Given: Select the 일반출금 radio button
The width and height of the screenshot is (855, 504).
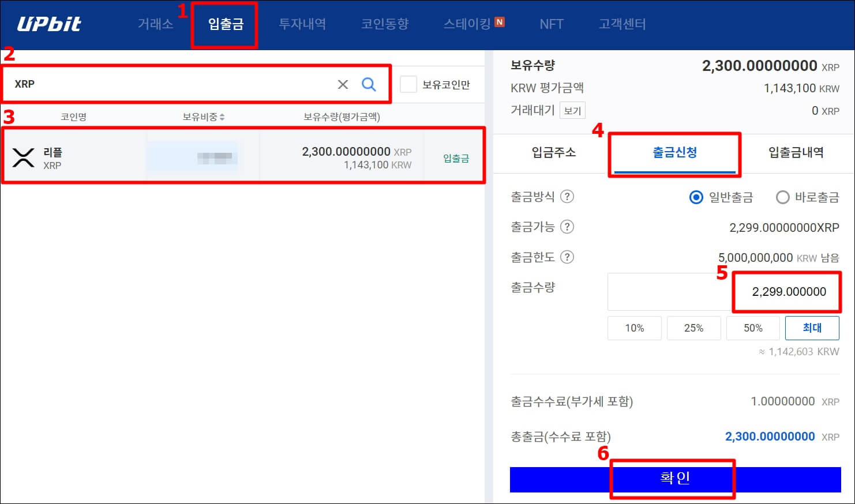Looking at the screenshot, I should 696,197.
